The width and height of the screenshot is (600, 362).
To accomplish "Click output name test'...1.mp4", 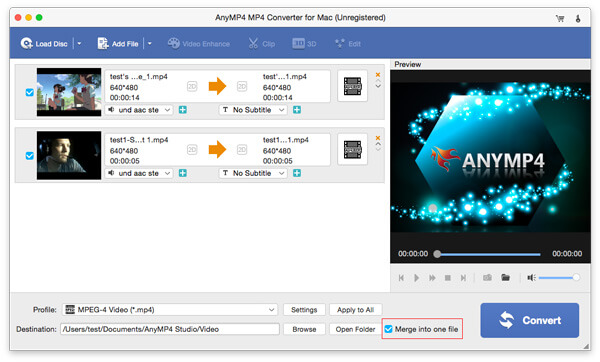I will click(284, 77).
